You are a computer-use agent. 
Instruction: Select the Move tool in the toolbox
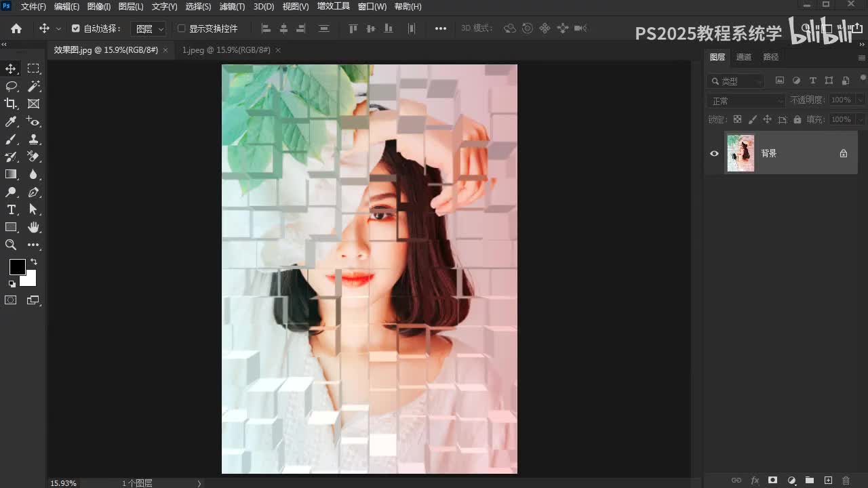11,68
